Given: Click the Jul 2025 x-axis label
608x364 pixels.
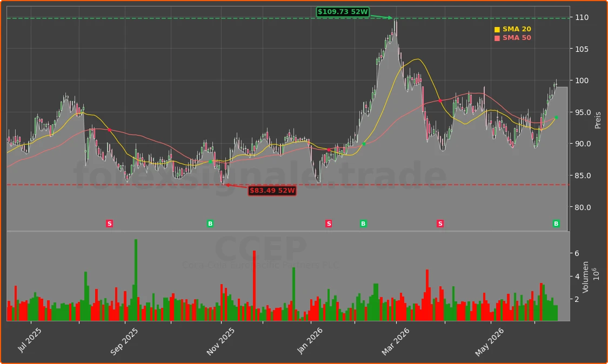Looking at the screenshot, I should click(x=30, y=340).
